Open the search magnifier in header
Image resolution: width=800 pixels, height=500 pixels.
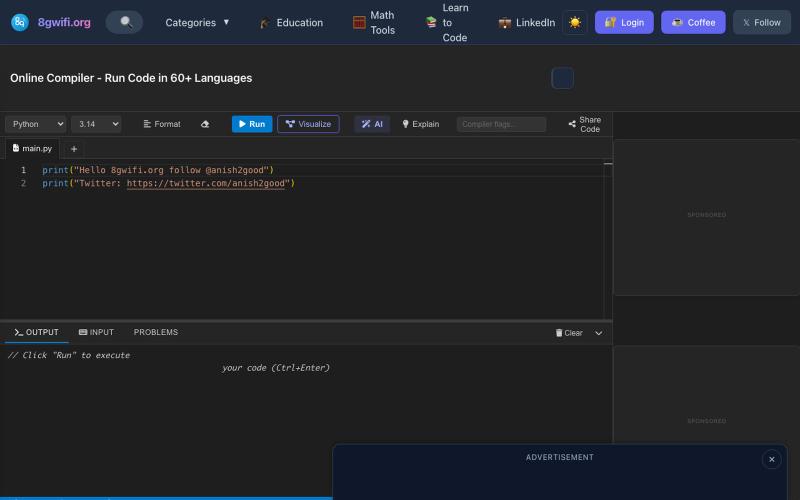[124, 22]
